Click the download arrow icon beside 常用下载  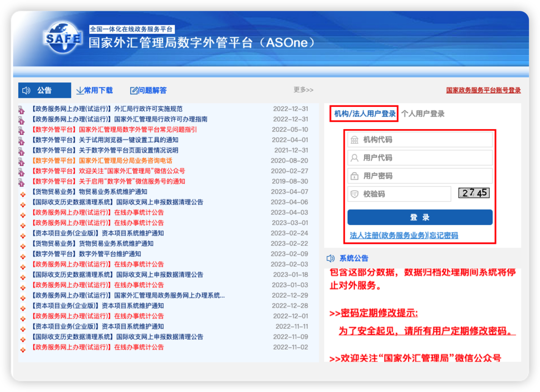point(80,90)
